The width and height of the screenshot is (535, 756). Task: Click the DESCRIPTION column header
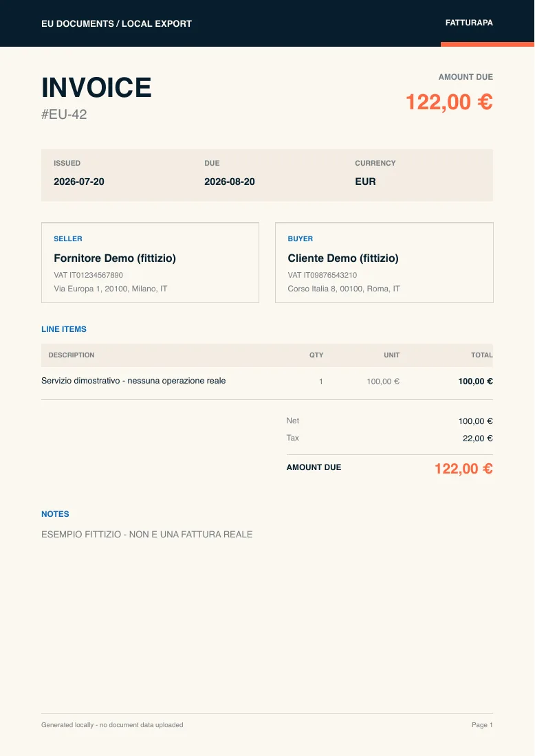72,355
